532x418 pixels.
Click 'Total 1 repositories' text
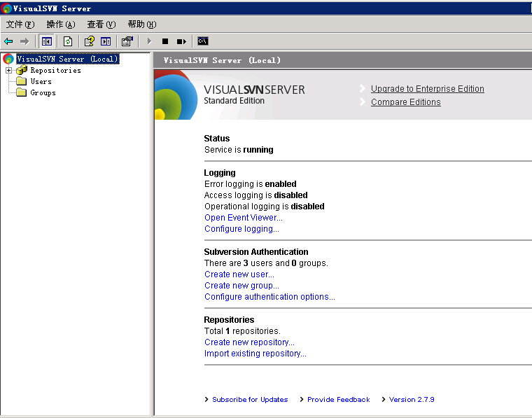click(x=242, y=330)
